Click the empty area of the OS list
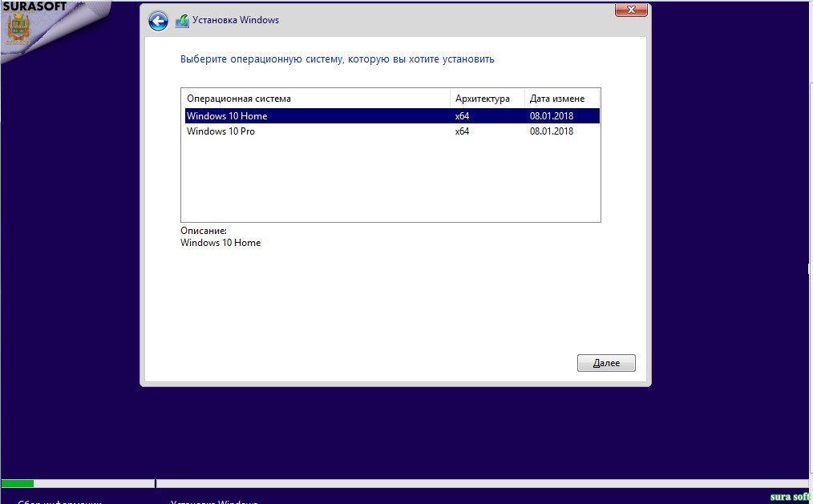This screenshot has height=504, width=813. coord(390,180)
